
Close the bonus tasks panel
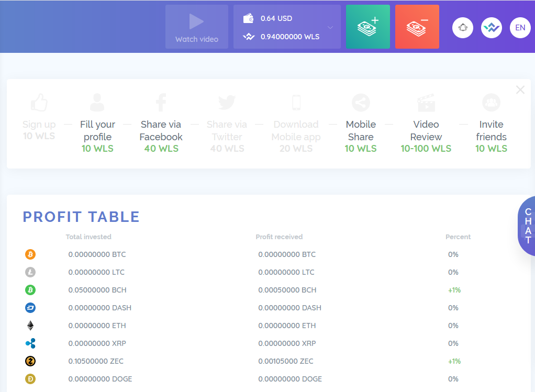520,89
